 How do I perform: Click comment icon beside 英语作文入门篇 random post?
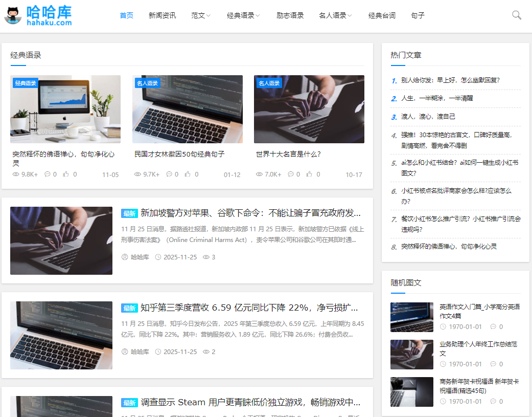[493, 326]
